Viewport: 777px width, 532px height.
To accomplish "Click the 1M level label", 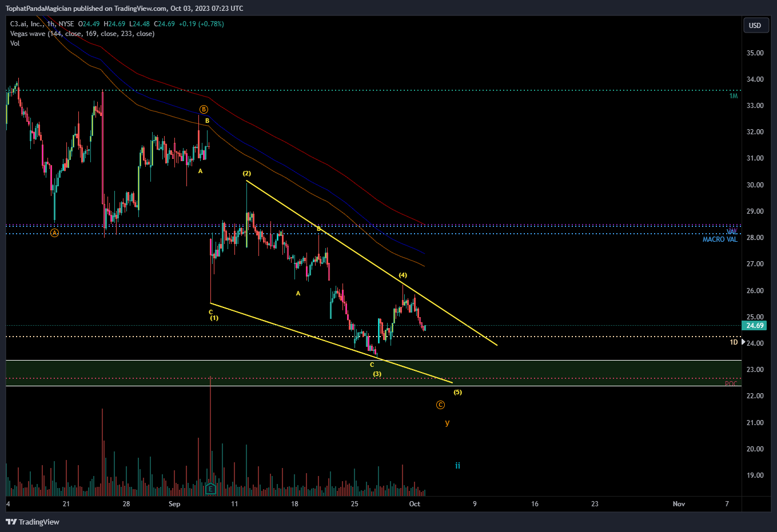I will 734,96.
